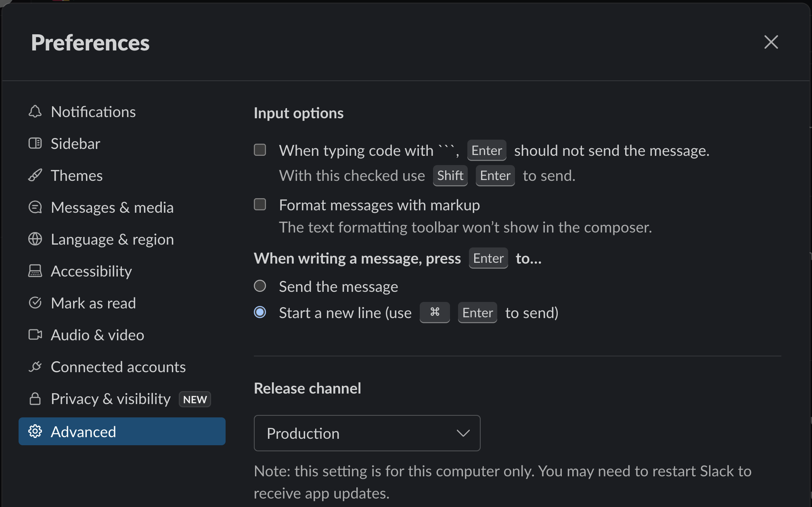The height and width of the screenshot is (507, 812).
Task: Click the Accessibility keyboard icon
Action: pyautogui.click(x=35, y=271)
